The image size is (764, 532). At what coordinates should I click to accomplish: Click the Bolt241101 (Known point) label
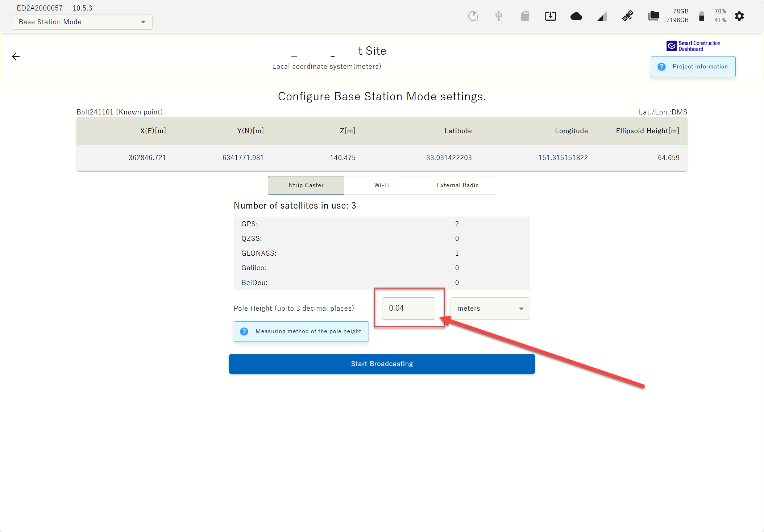point(120,112)
